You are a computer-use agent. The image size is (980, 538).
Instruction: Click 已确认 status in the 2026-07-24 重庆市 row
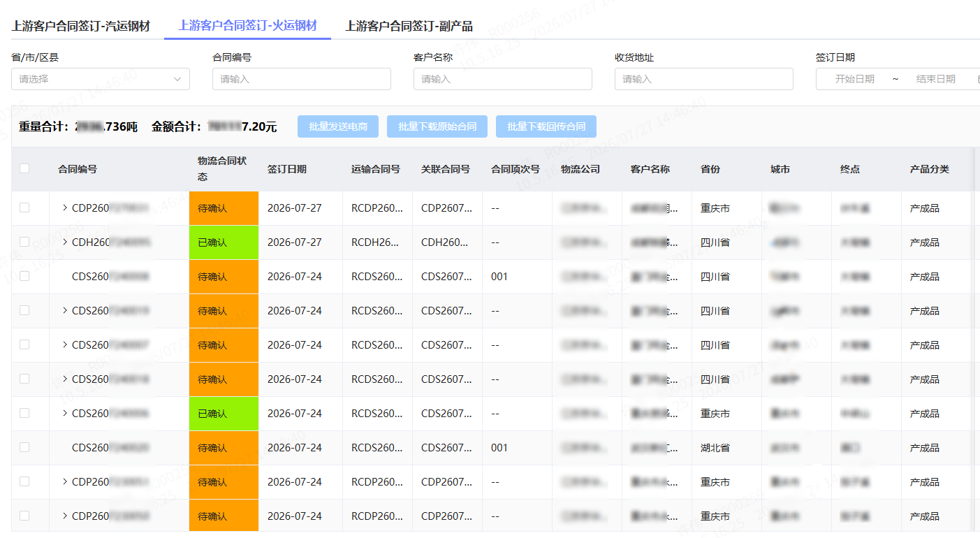(x=224, y=414)
